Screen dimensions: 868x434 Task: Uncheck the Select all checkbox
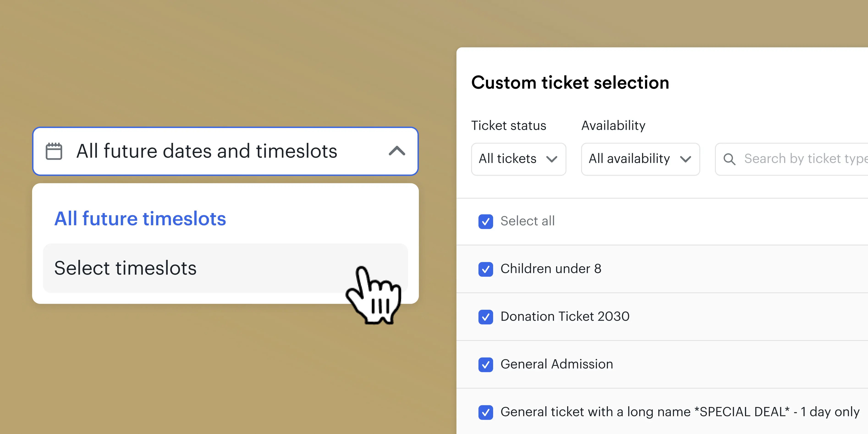click(x=486, y=222)
